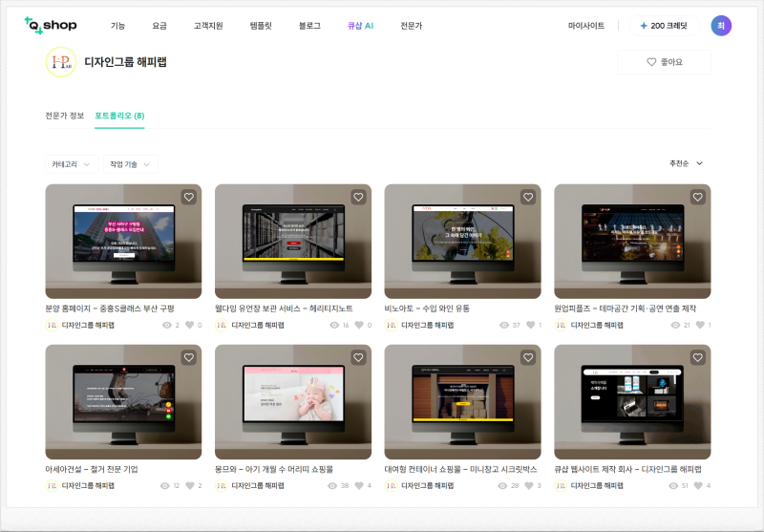Open the 블로그 menu item
The height and width of the screenshot is (532, 764).
(309, 26)
